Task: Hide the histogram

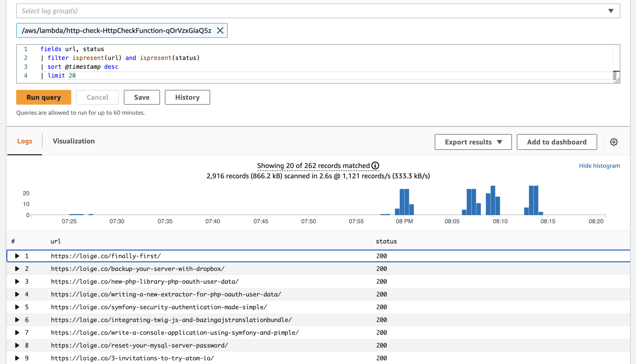Action: point(599,166)
